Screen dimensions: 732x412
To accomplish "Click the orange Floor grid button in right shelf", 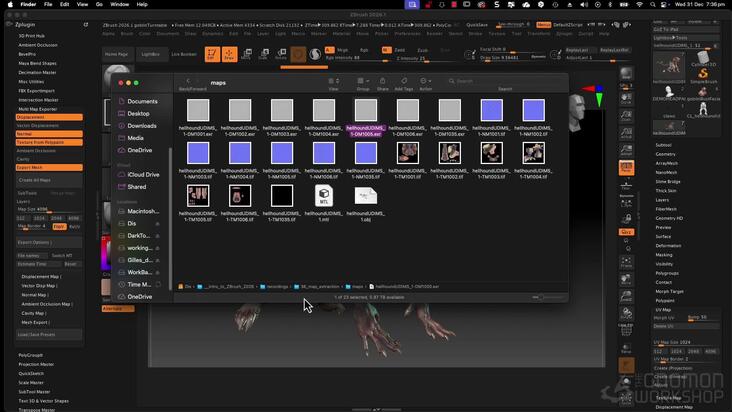I will click(x=626, y=167).
